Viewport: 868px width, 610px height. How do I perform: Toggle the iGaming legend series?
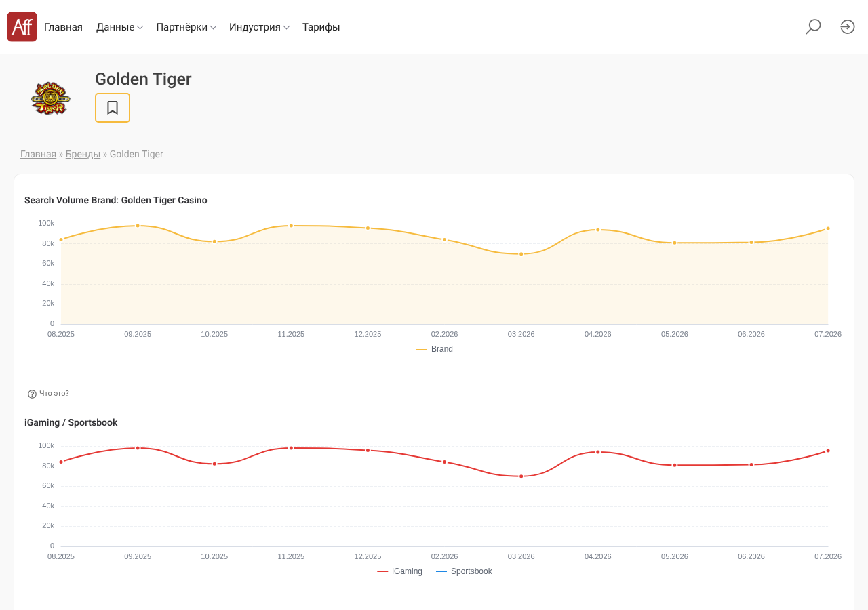[399, 571]
